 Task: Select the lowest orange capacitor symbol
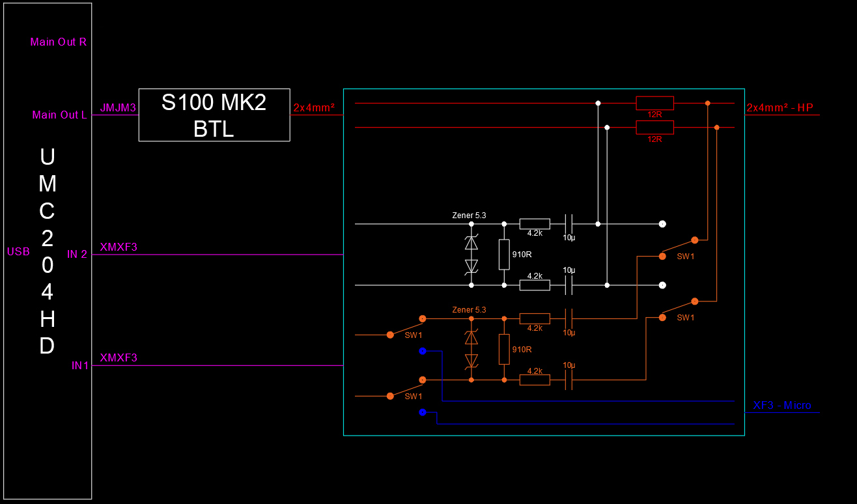[x=569, y=380]
